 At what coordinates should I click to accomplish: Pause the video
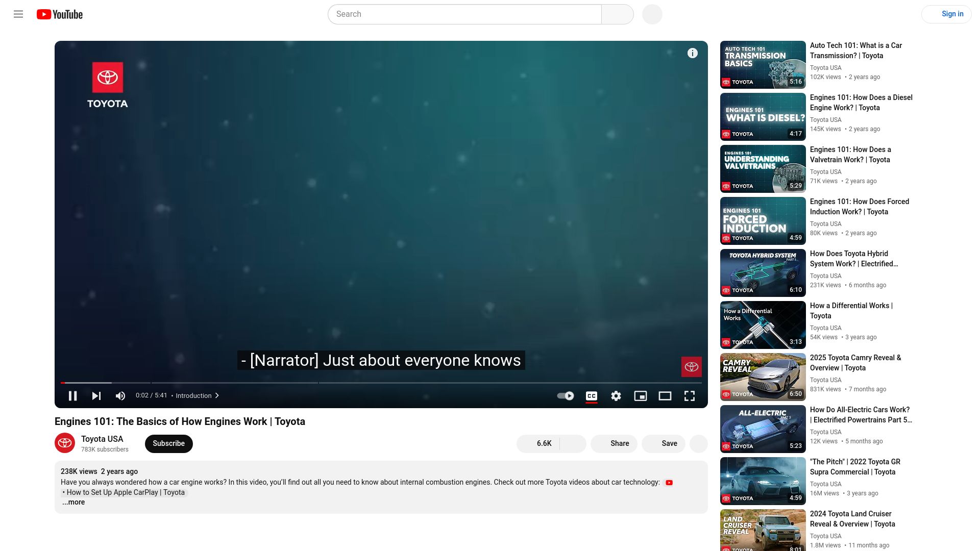pos(72,396)
